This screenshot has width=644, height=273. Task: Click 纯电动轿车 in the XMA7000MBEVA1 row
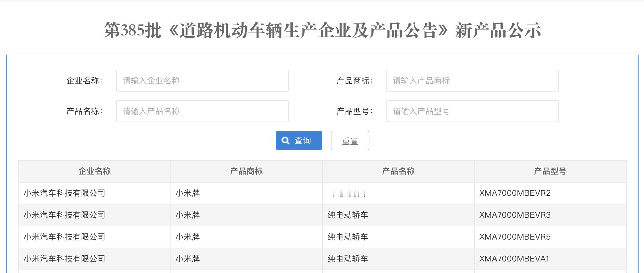(x=348, y=259)
